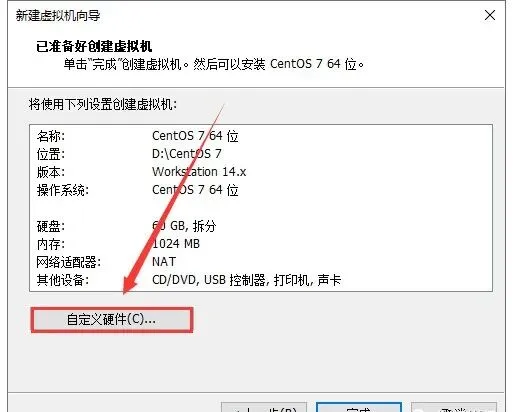Select the 内存 1024 MB row

261,244
